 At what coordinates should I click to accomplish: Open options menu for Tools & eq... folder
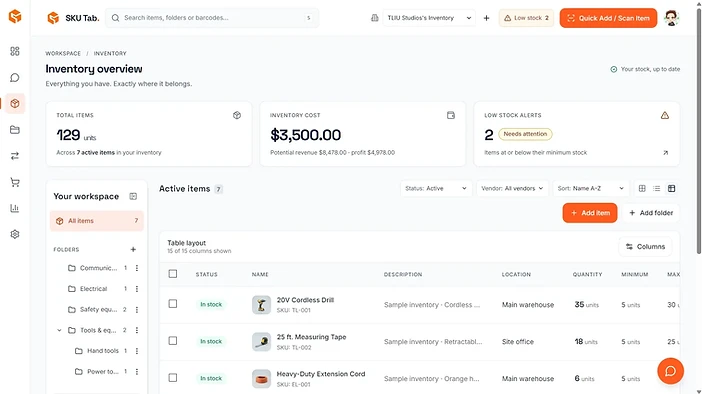137,330
